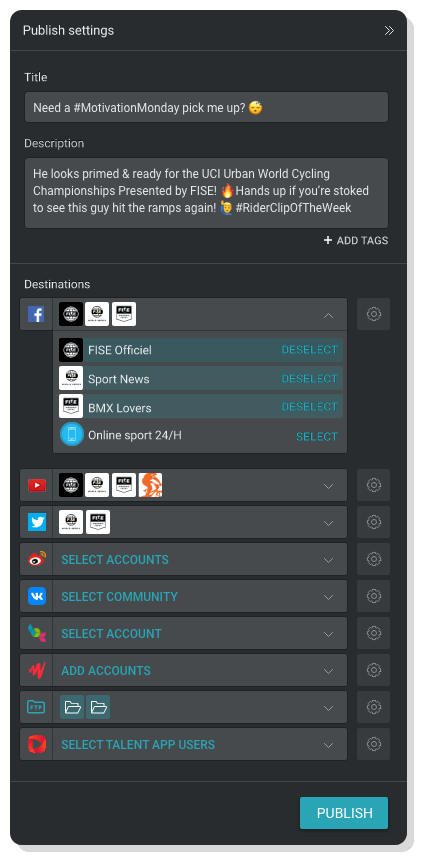Viewport: 423px width, 863px height.
Task: Click the FTP destination icon
Action: point(37,707)
